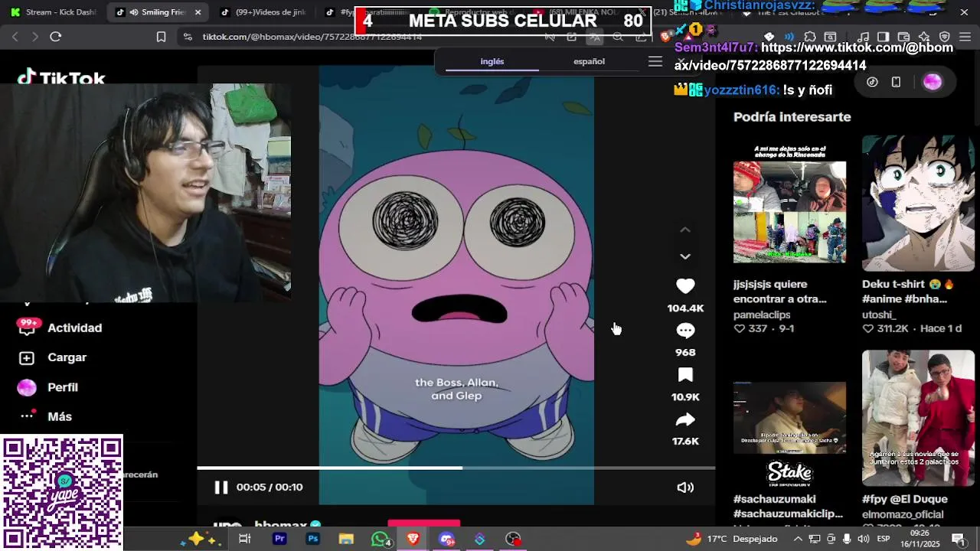Screen dimensions: 980x551
Task: Click the TikTok logo home link
Action: pos(61,78)
